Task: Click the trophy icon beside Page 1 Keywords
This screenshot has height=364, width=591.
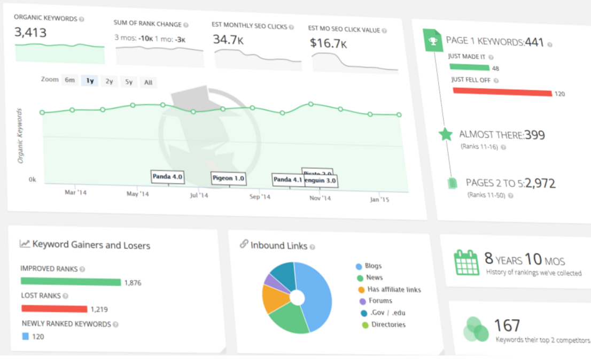Action: click(x=433, y=40)
